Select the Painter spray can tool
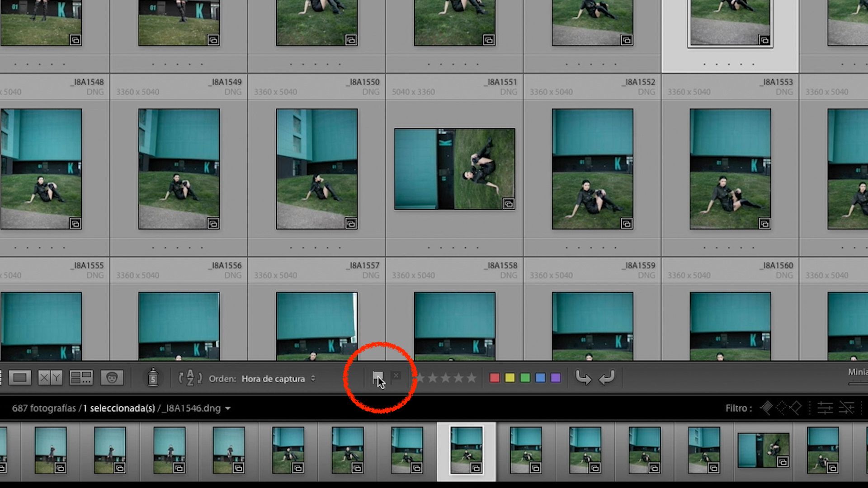868x488 pixels. click(x=153, y=377)
